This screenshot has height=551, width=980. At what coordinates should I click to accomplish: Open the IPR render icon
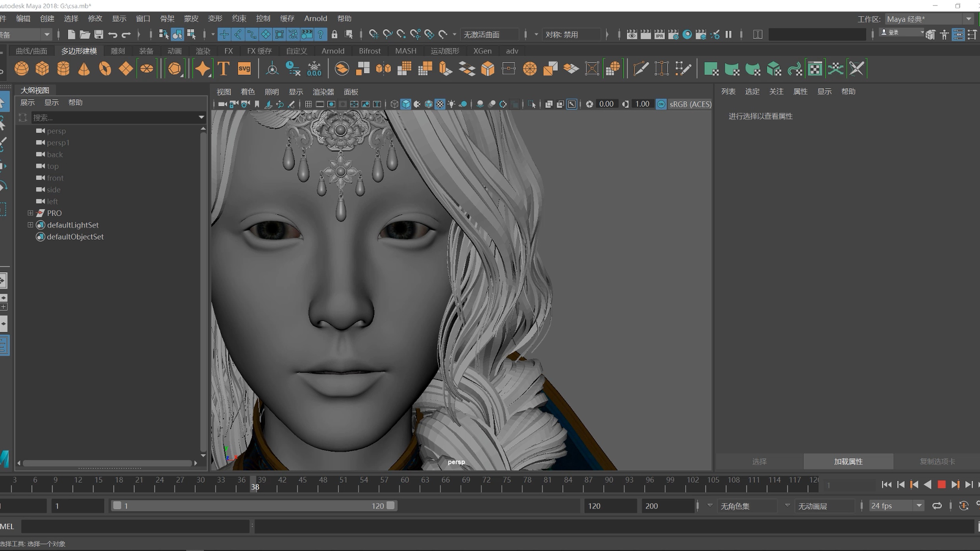659,35
